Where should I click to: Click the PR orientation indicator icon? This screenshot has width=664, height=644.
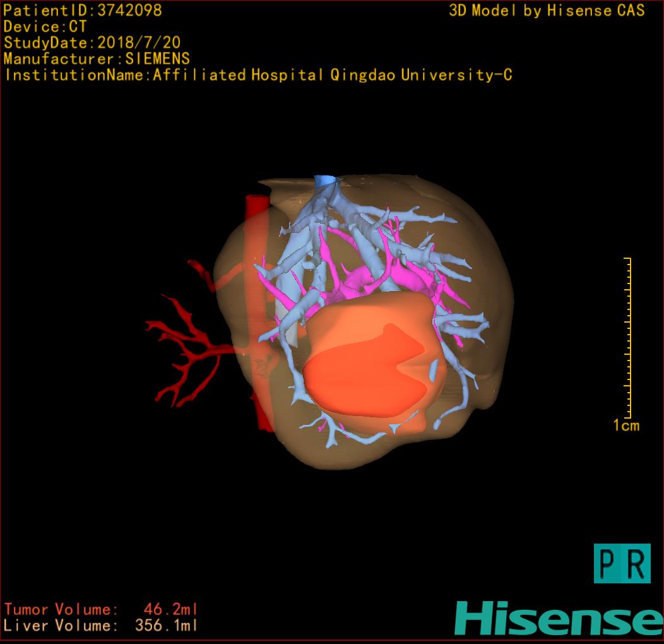click(x=622, y=563)
